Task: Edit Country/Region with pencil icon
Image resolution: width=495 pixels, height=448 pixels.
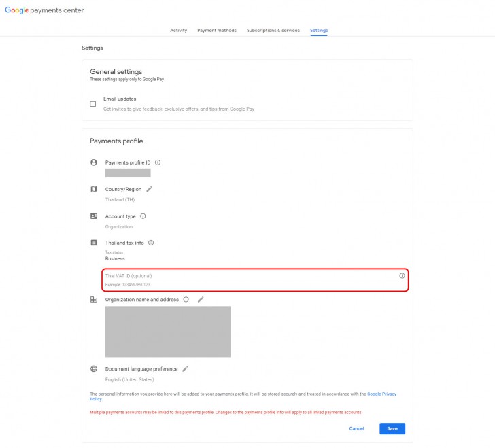Action: (150, 189)
